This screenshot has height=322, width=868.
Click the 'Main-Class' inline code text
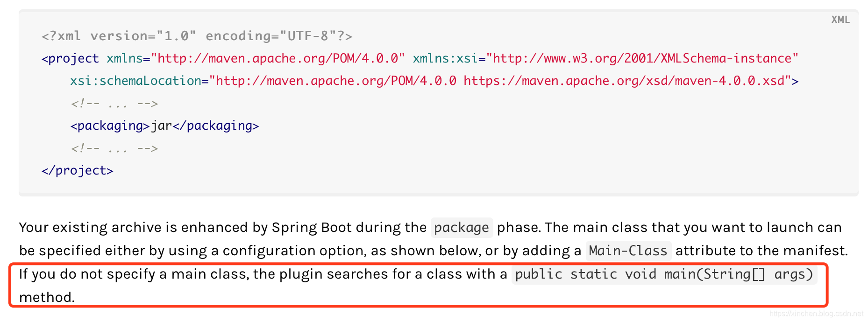tap(628, 251)
